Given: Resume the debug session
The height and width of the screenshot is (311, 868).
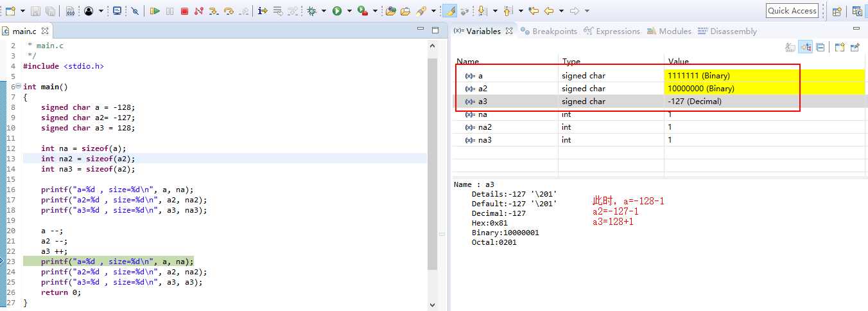Looking at the screenshot, I should click(155, 11).
